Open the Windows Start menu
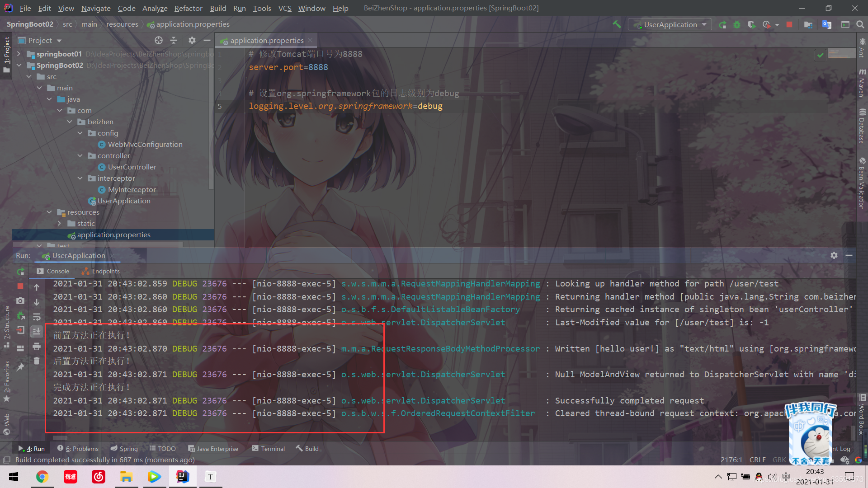This screenshot has height=488, width=868. tap(14, 477)
